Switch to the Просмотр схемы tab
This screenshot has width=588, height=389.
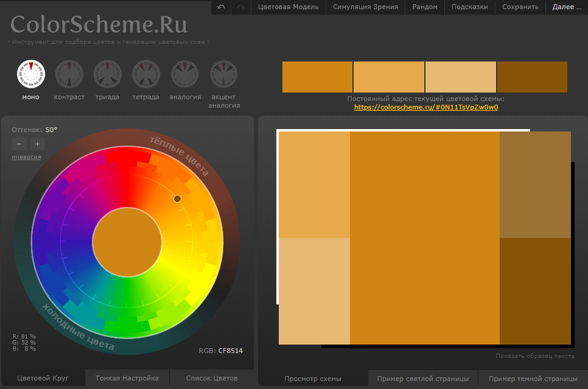313,379
